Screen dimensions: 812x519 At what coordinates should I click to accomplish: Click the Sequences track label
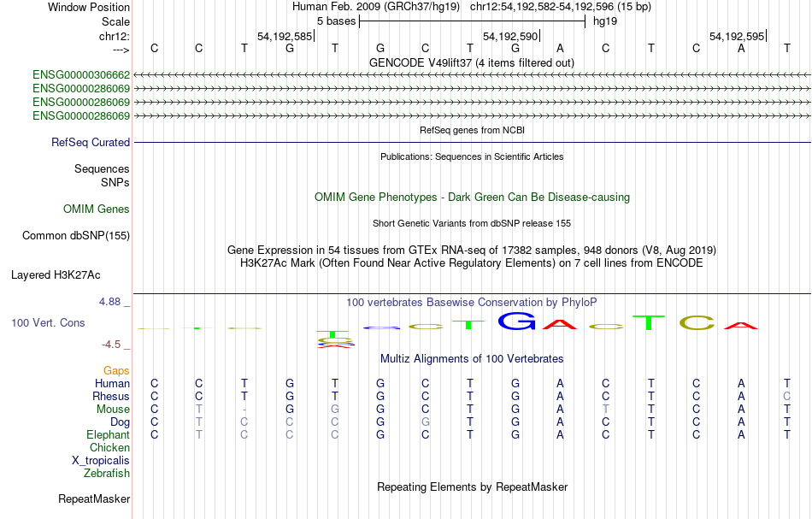point(102,168)
